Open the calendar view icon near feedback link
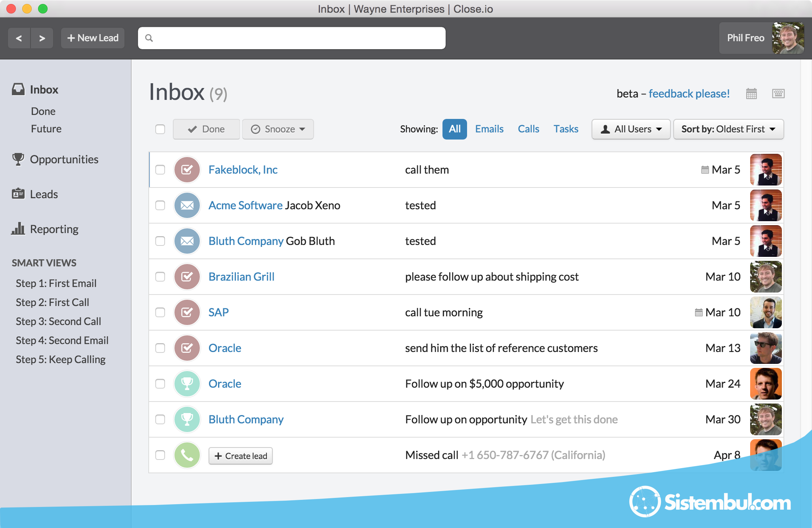This screenshot has height=528, width=812. (751, 94)
